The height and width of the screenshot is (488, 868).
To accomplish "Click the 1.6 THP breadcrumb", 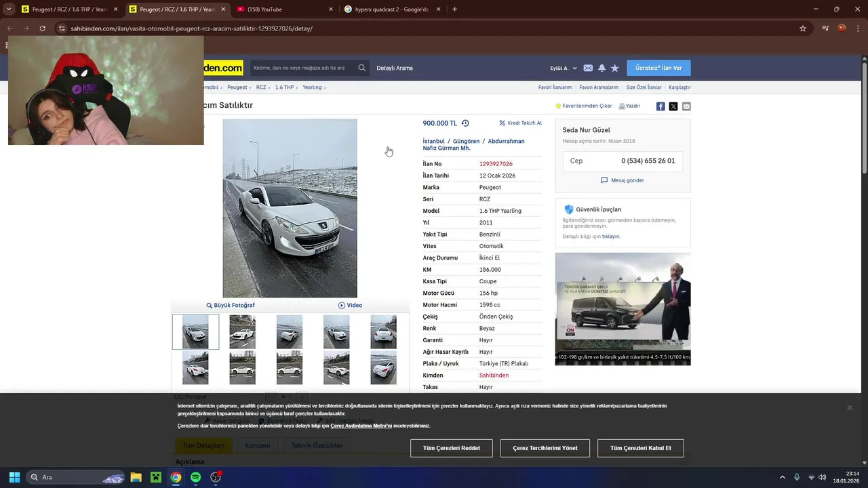I will (284, 87).
